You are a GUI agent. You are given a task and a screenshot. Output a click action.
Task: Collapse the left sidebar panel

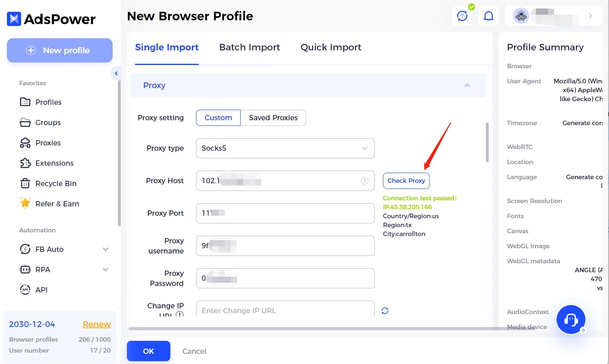116,74
